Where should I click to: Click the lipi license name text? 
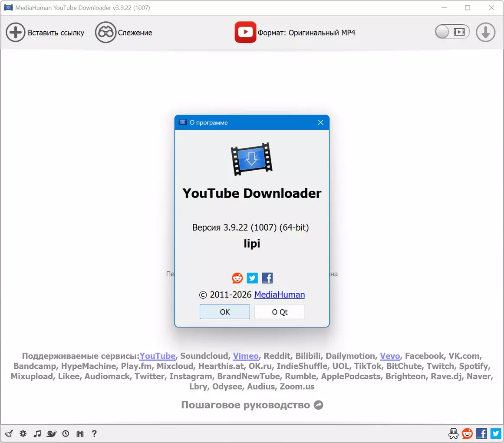click(x=252, y=244)
